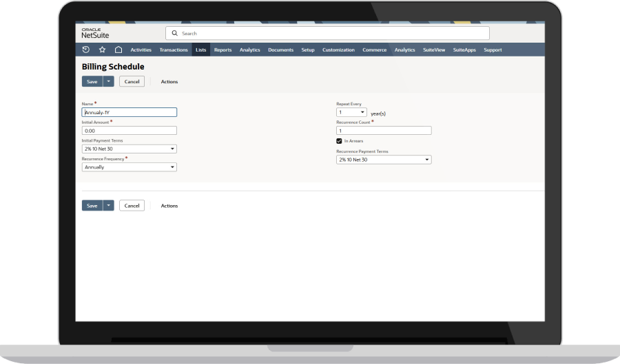The width and height of the screenshot is (620, 364).
Task: Go to Home via house icon
Action: pos(118,50)
